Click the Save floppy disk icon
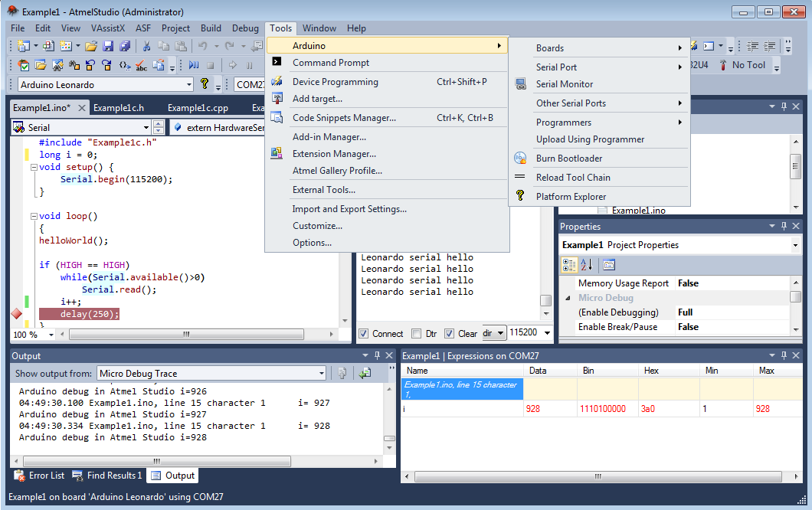 click(108, 46)
